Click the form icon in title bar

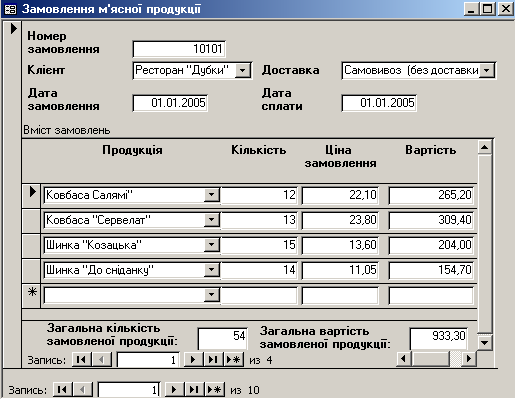point(10,9)
